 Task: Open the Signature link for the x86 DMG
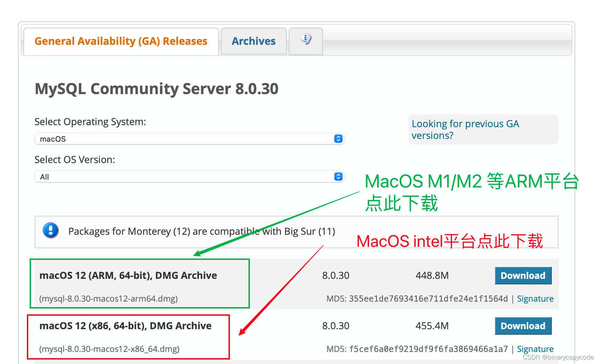pyautogui.click(x=535, y=349)
